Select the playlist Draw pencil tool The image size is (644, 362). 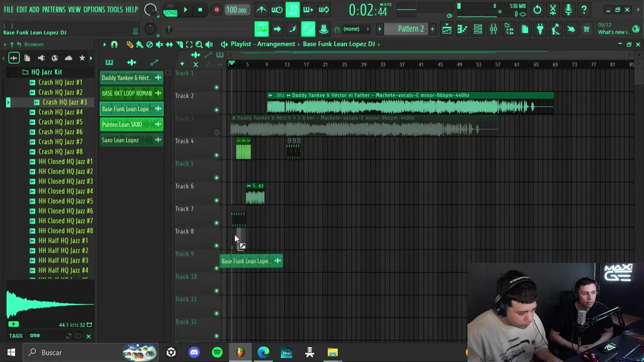[x=130, y=44]
